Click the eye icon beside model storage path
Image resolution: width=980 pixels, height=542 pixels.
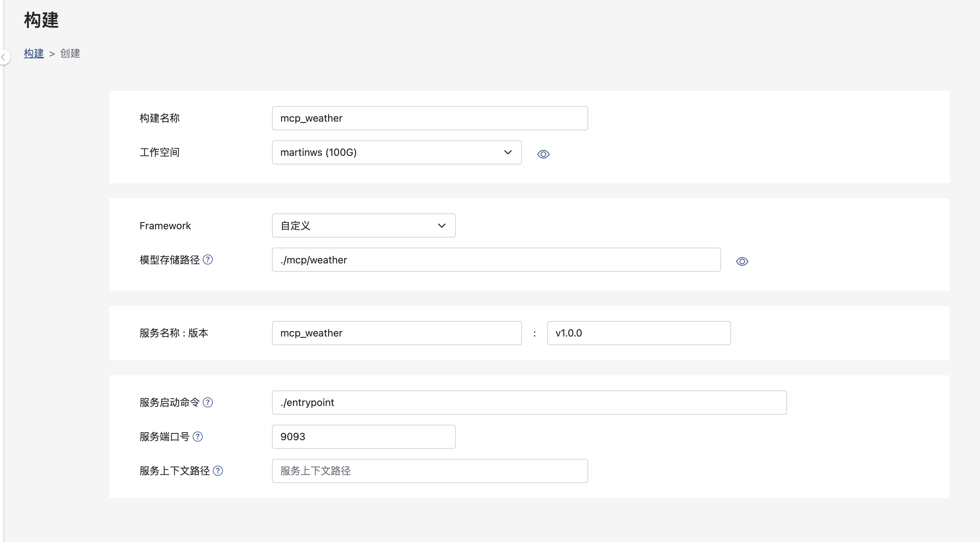pyautogui.click(x=741, y=262)
